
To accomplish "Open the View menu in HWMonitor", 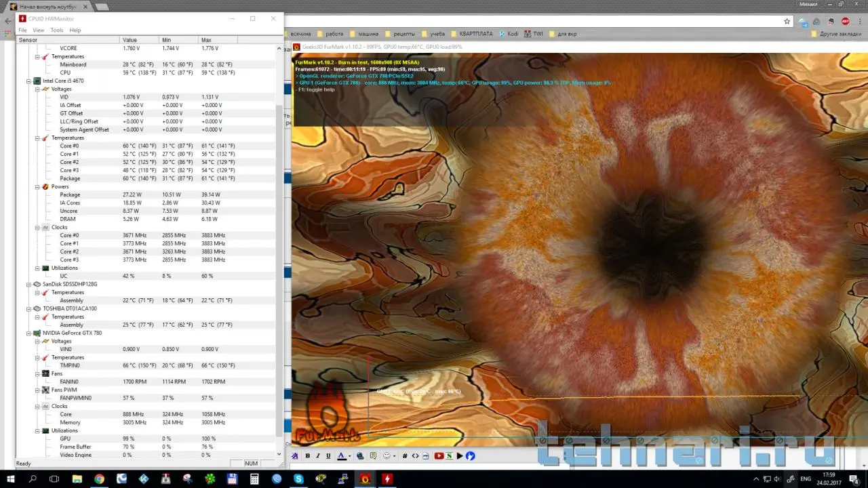I will (39, 30).
